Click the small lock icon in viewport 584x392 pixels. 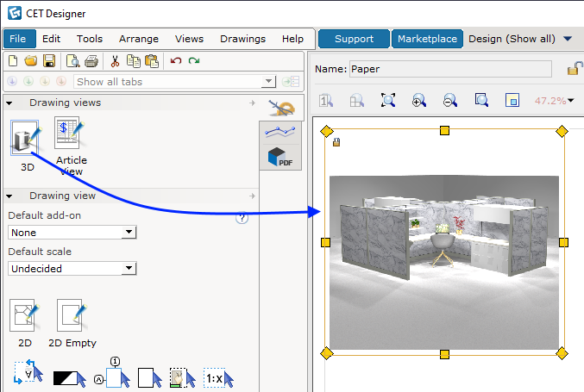tap(336, 142)
